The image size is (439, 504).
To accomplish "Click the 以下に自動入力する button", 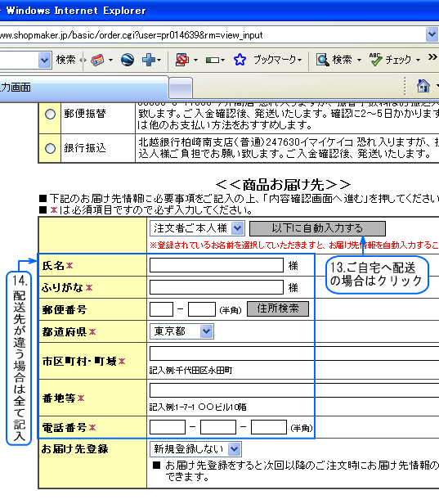I will pos(317,228).
